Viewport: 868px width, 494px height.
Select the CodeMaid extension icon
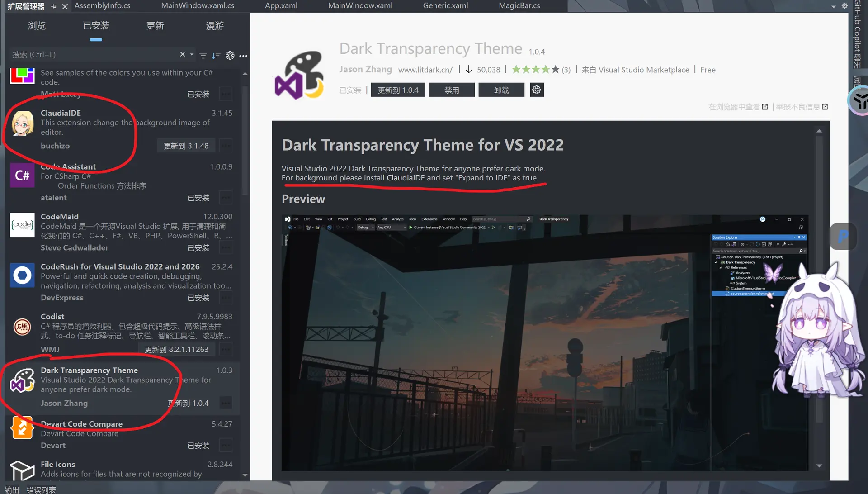coord(22,225)
